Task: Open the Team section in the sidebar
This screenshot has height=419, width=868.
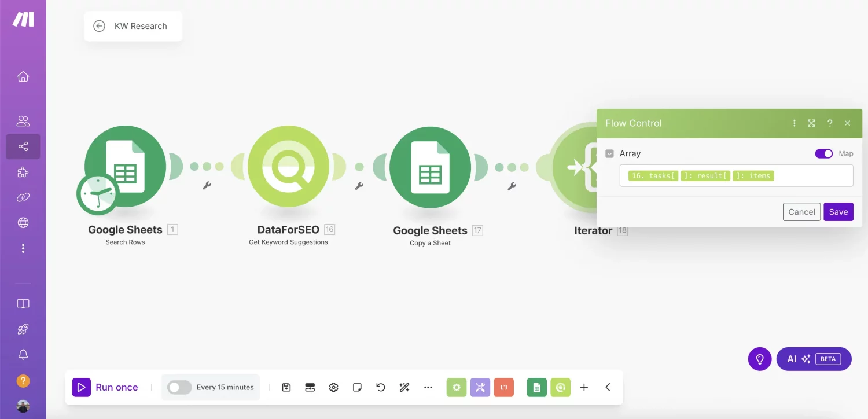Action: [x=23, y=121]
